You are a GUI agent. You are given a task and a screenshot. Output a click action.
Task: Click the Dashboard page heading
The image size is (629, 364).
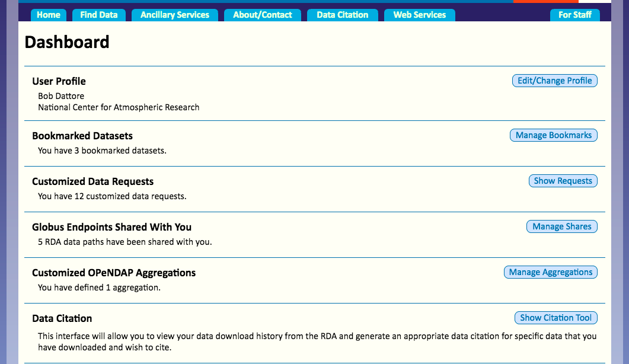click(x=67, y=42)
